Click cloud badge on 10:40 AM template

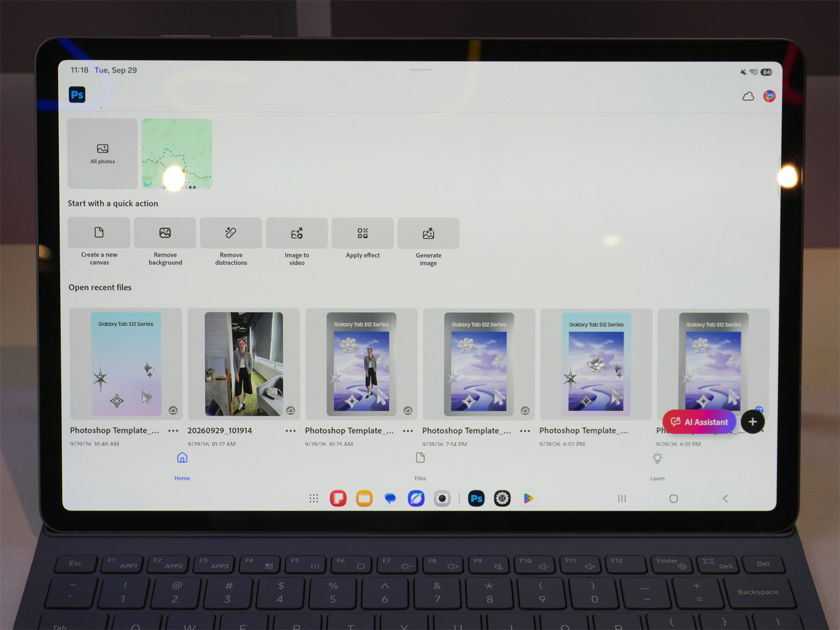coord(173,411)
